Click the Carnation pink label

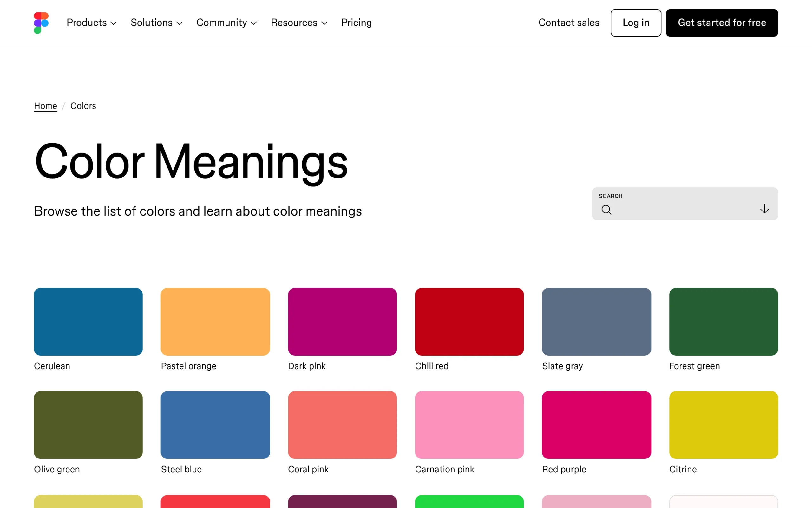[445, 469]
